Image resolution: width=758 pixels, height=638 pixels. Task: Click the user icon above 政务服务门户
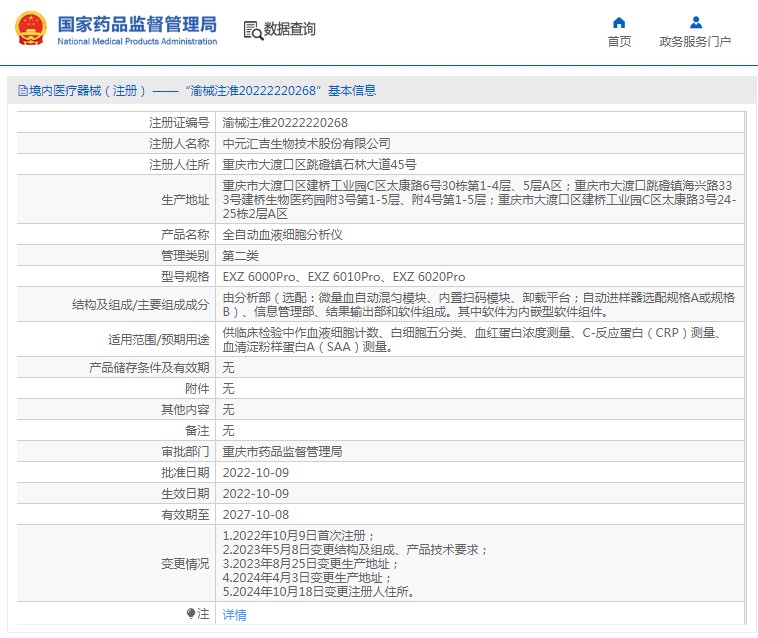(x=696, y=22)
